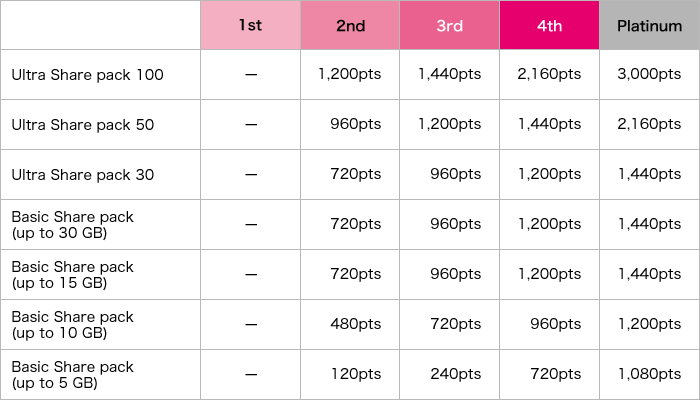Select Basic Share pack up to 5 GB
Image resolution: width=700 pixels, height=400 pixels.
coord(72,375)
